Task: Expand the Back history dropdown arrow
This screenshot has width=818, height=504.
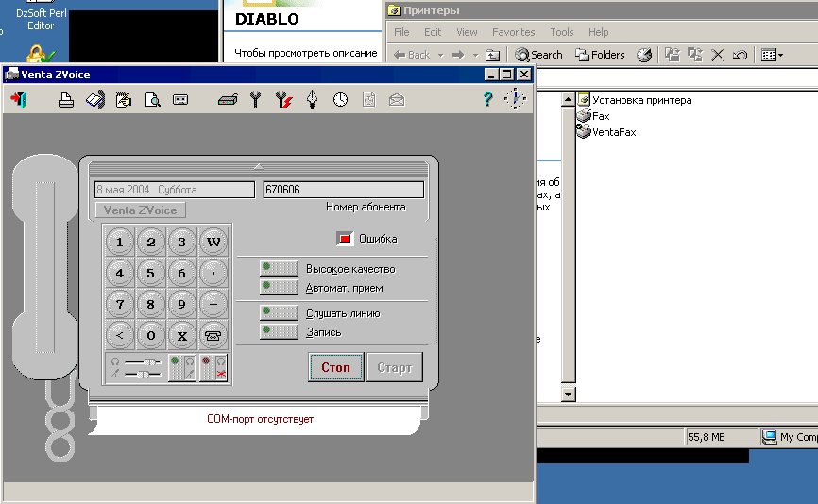Action: pyautogui.click(x=441, y=55)
